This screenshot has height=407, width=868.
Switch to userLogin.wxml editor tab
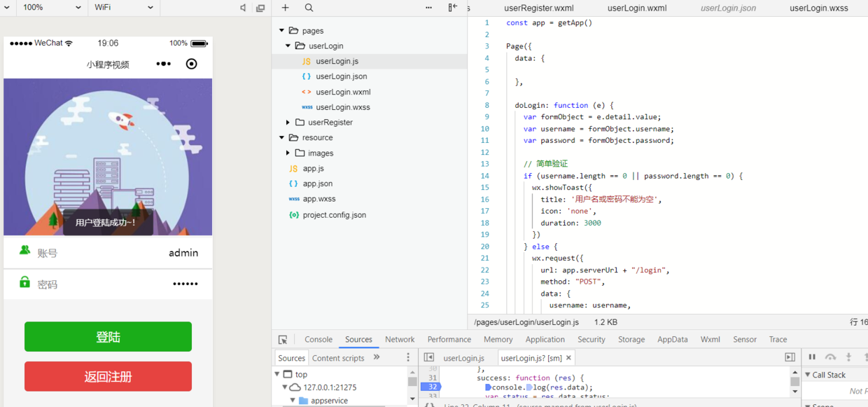tap(637, 8)
